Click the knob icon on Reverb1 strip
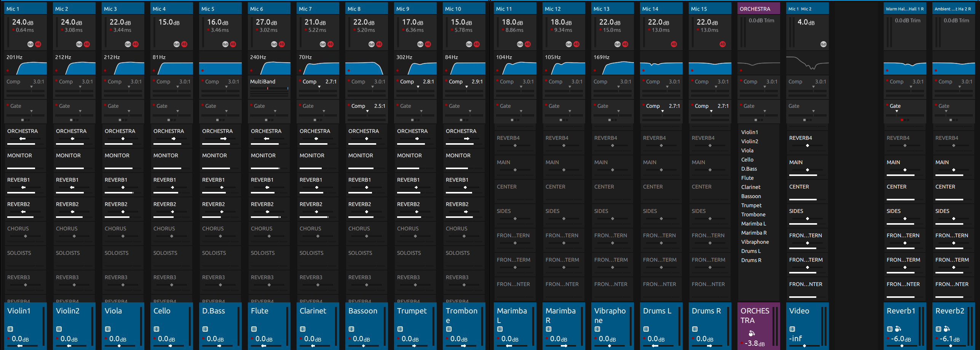Viewport: 980px width, 350px height. pos(898,329)
